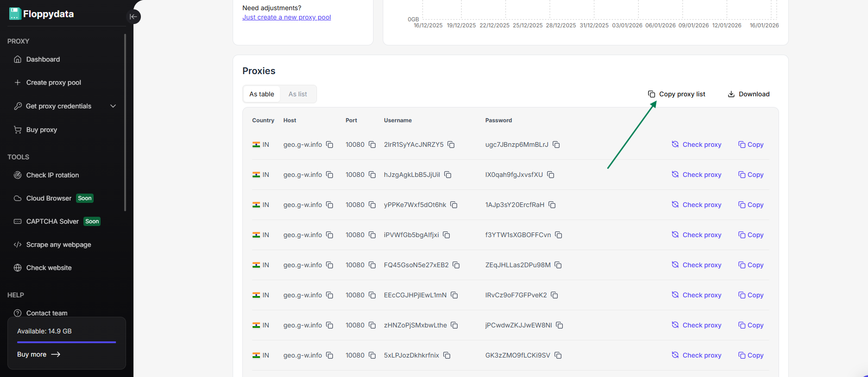
Task: Copy port icon in second proxy row
Action: click(x=372, y=175)
